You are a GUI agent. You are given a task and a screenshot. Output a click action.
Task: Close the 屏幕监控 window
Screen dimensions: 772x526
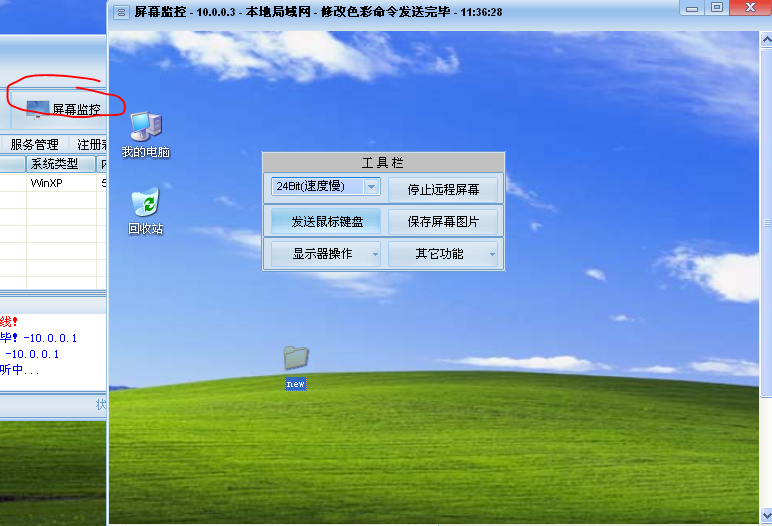(750, 8)
